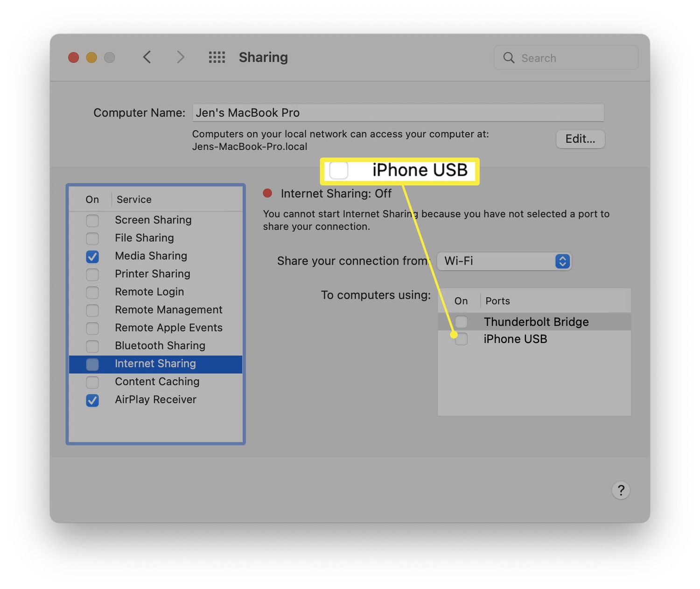Click the Edit... button

coord(580,139)
